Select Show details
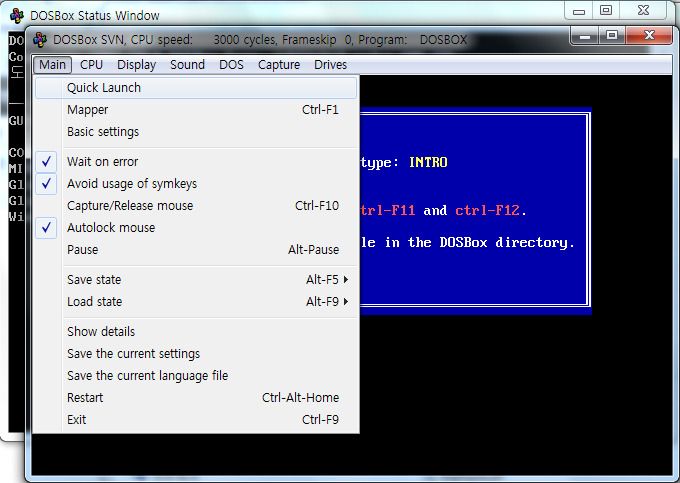 click(196, 332)
